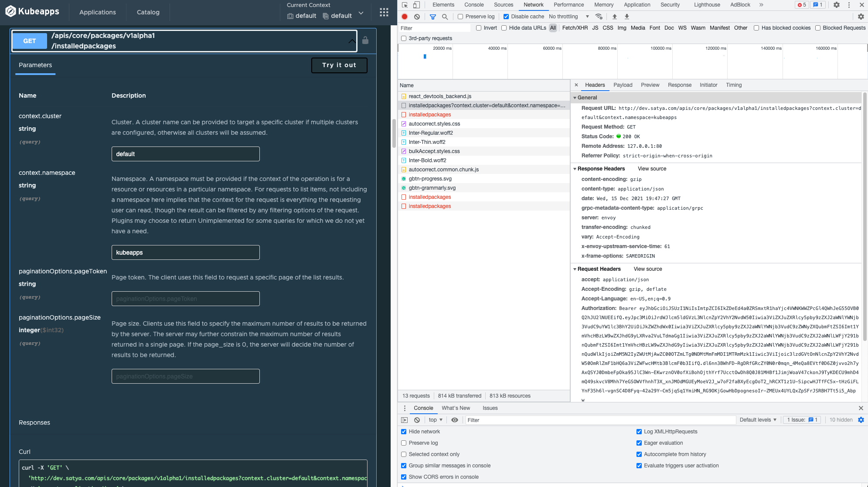
Task: Disable the Disable cache checkbox
Action: 506,16
